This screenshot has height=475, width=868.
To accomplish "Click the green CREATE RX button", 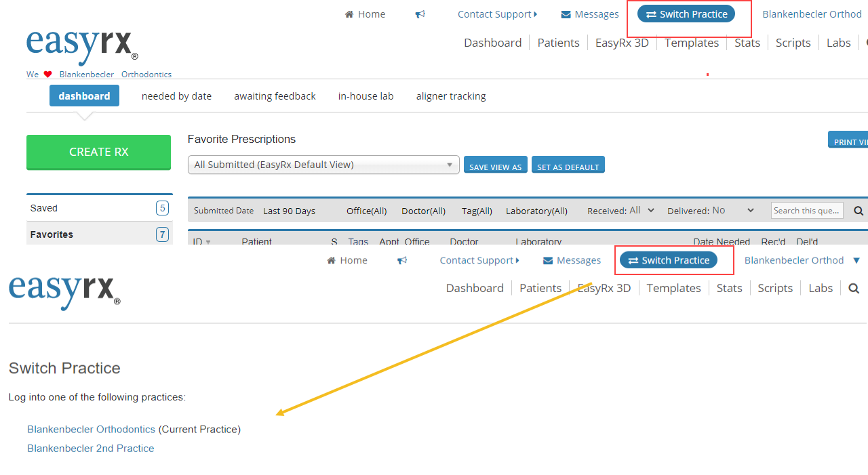I will (98, 152).
